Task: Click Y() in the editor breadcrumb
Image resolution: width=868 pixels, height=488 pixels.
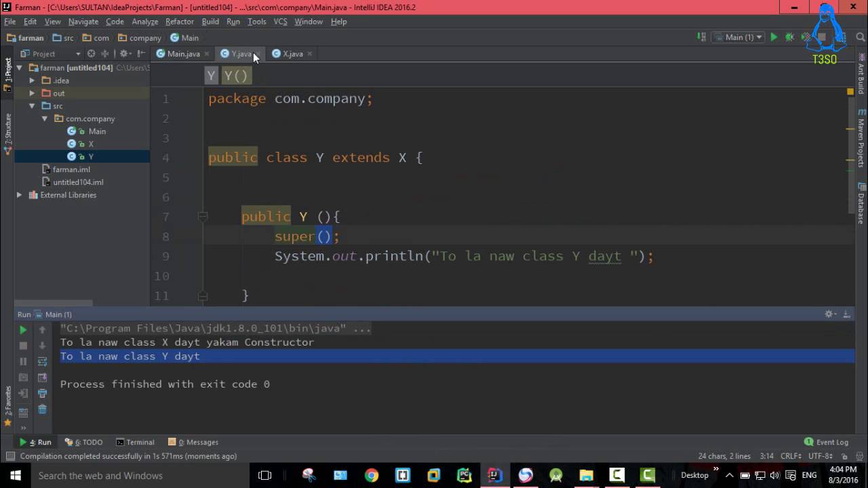Action: 236,76
